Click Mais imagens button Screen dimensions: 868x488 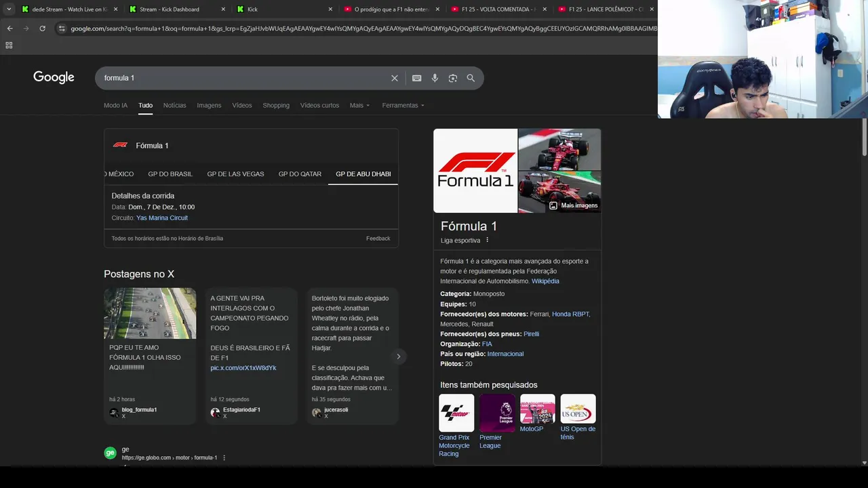pyautogui.click(x=574, y=205)
